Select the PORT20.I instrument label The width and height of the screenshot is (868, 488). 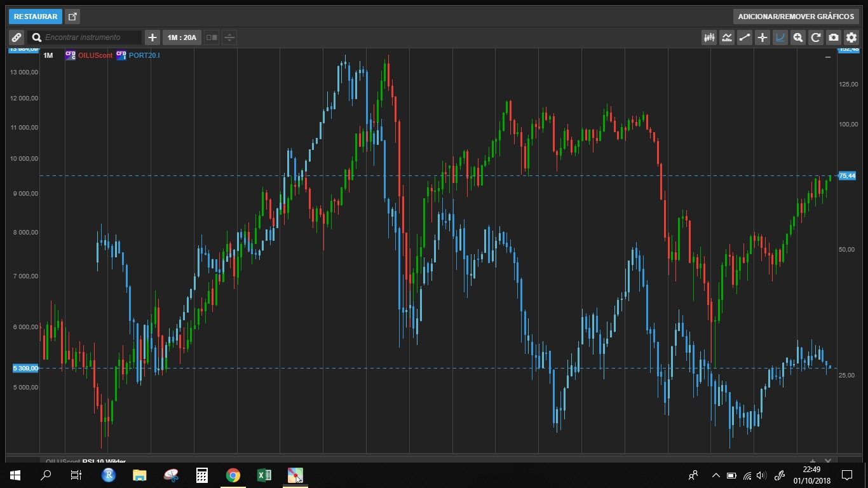tap(144, 56)
